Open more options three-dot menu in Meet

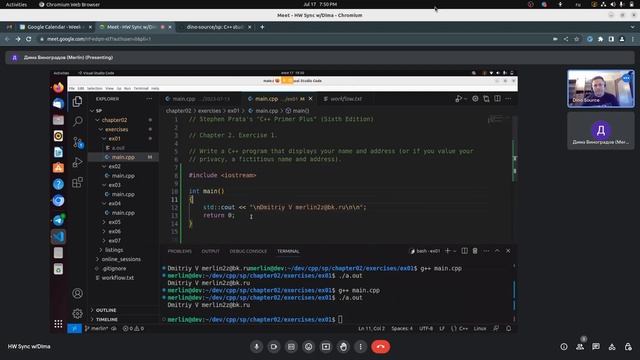point(360,347)
